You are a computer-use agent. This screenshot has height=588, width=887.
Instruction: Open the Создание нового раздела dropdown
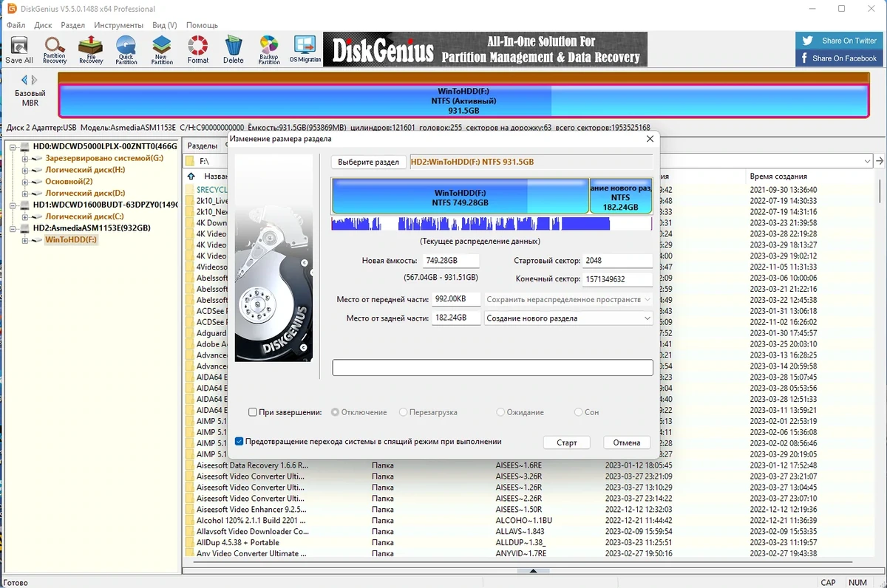pyautogui.click(x=568, y=318)
